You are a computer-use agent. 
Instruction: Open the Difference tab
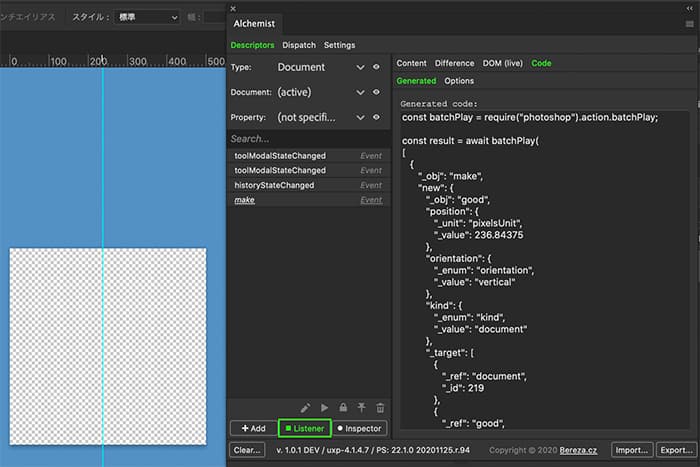coord(454,63)
